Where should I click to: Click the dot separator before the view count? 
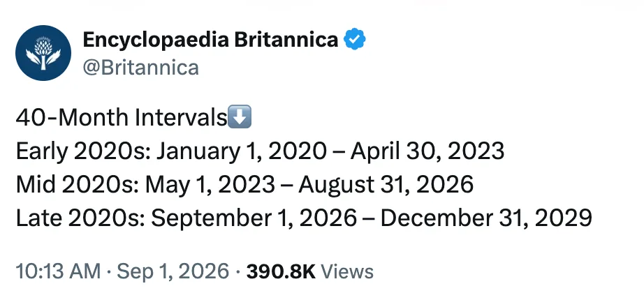237,271
